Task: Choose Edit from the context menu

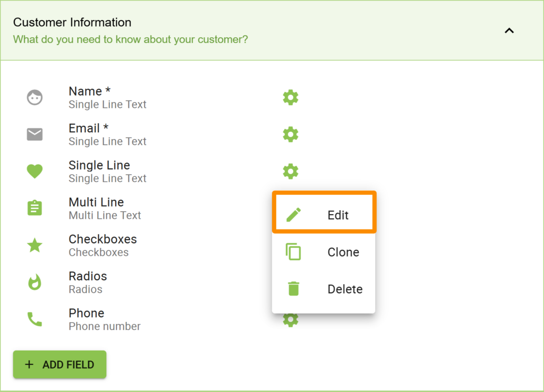Action: [324, 215]
